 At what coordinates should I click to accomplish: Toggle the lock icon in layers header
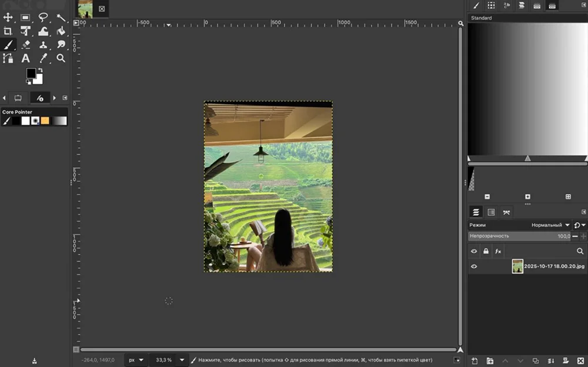tap(486, 251)
